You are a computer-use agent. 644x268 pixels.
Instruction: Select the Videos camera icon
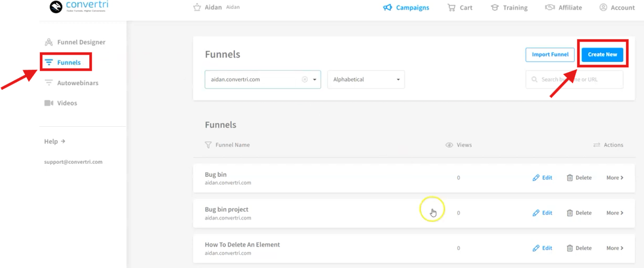(49, 103)
